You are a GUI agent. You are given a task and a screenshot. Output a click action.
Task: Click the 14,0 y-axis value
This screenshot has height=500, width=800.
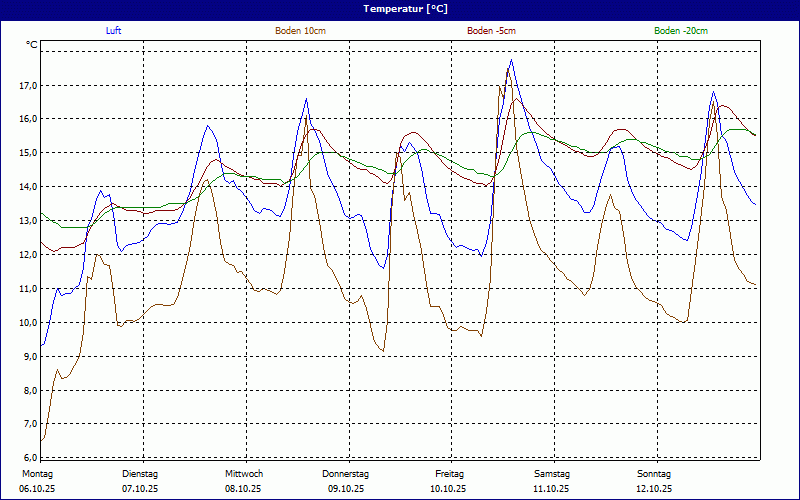[x=27, y=187]
